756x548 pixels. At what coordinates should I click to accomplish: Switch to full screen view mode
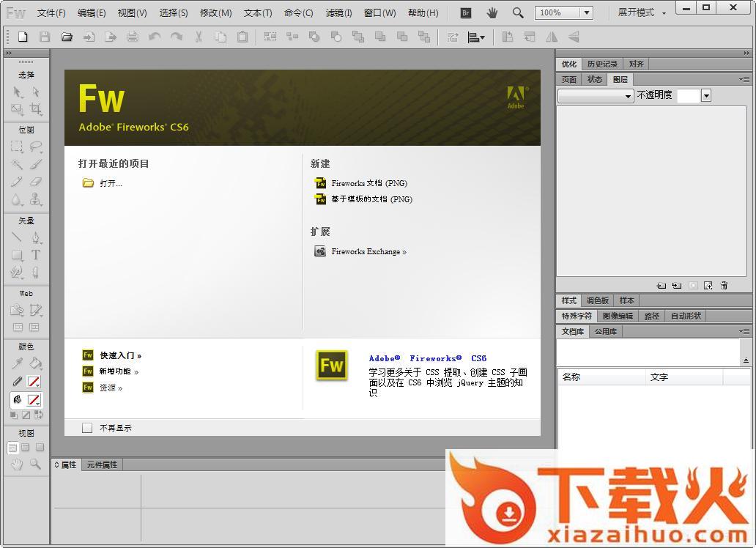point(40,448)
